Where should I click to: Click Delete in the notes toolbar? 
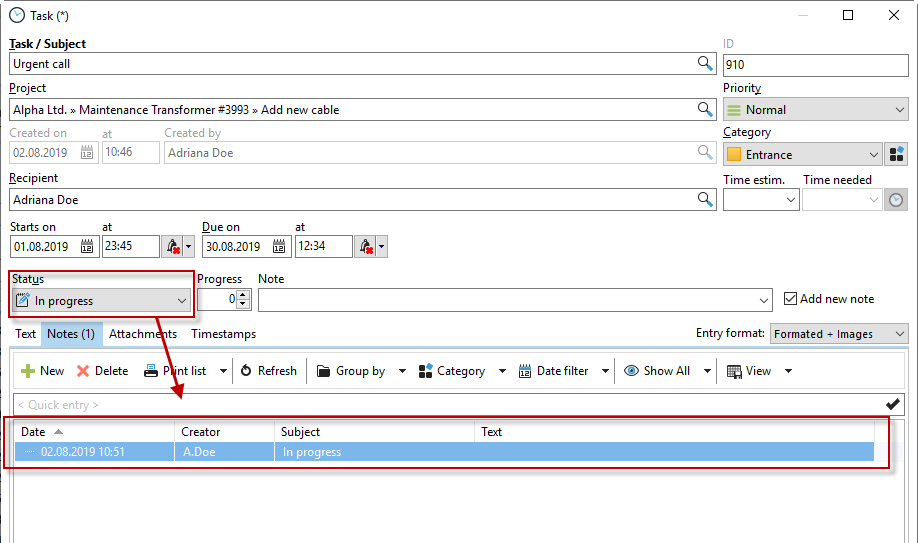tap(102, 371)
